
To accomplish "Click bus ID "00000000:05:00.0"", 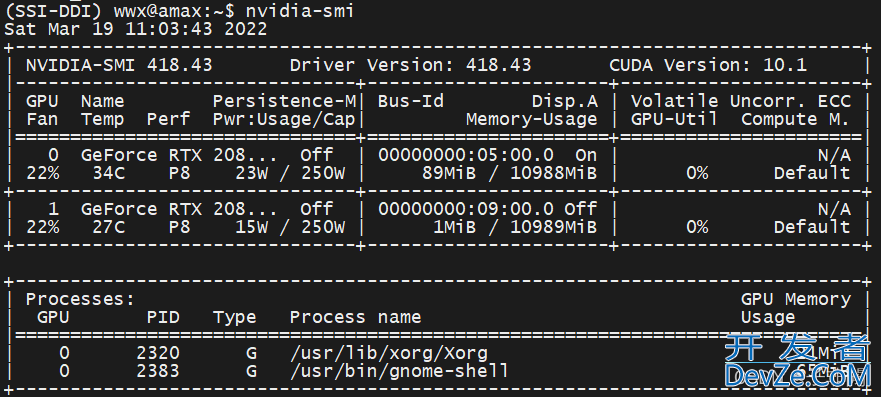I will (x=466, y=155).
